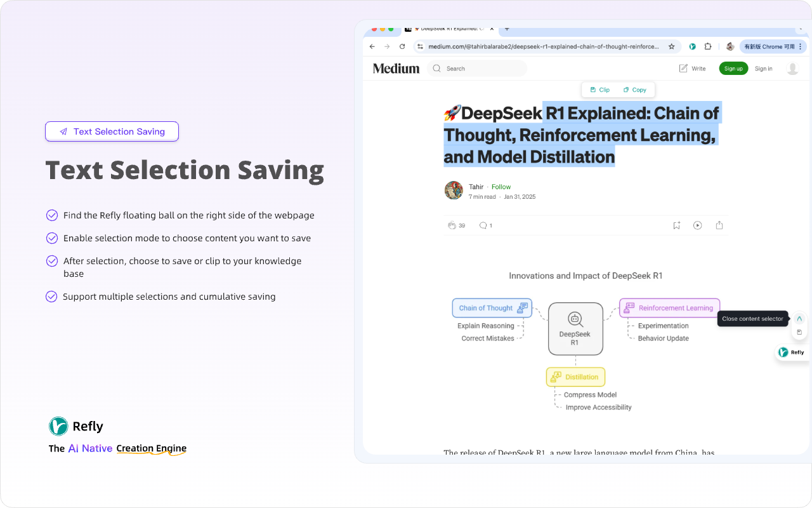Click the Medium search field
Viewport: 812px width, 508px height.
tap(477, 69)
